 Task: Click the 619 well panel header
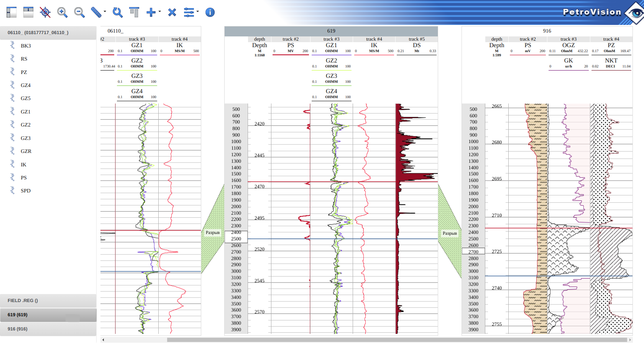coord(331,31)
